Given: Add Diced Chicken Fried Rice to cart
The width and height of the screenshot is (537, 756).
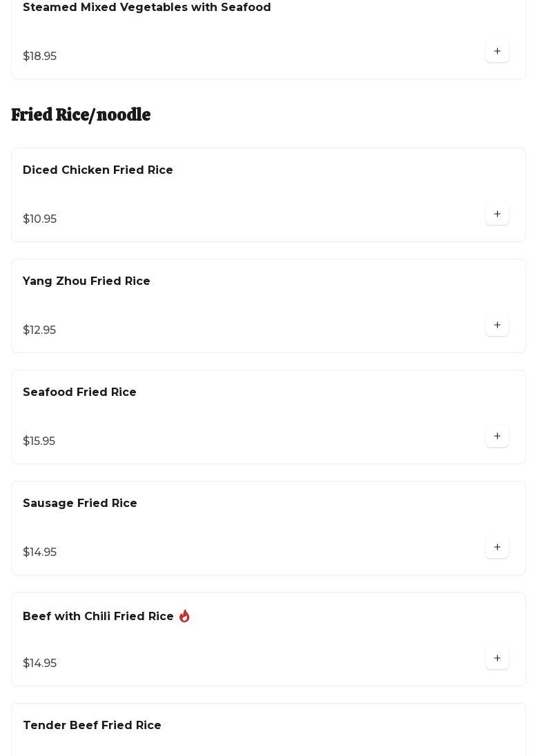Looking at the screenshot, I should (x=497, y=215).
